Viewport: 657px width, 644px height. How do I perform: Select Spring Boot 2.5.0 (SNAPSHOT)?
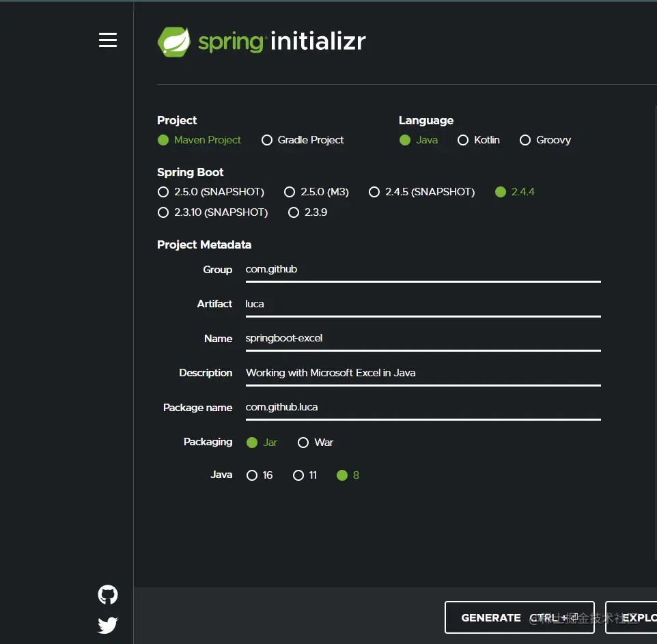tap(211, 192)
